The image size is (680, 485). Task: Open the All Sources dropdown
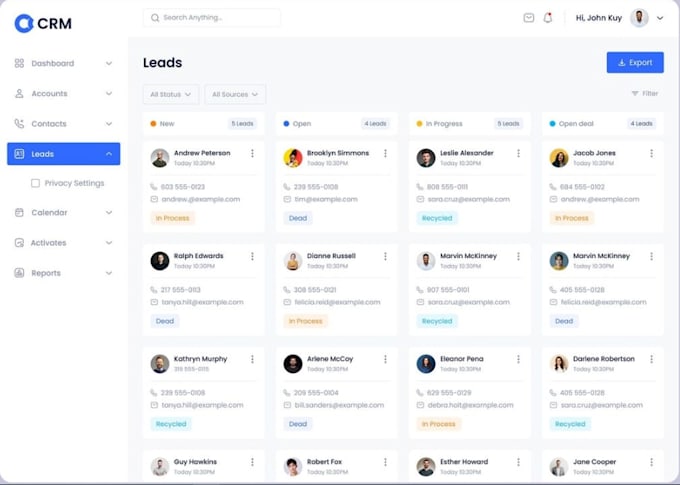pyautogui.click(x=235, y=94)
